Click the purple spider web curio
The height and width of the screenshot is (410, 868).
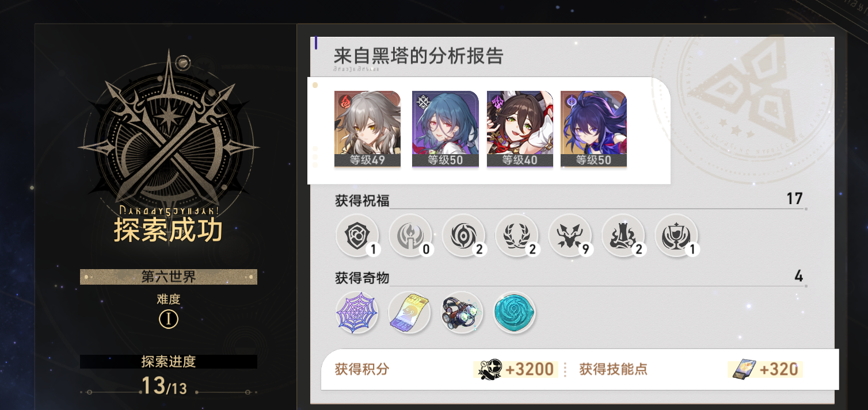point(357,313)
